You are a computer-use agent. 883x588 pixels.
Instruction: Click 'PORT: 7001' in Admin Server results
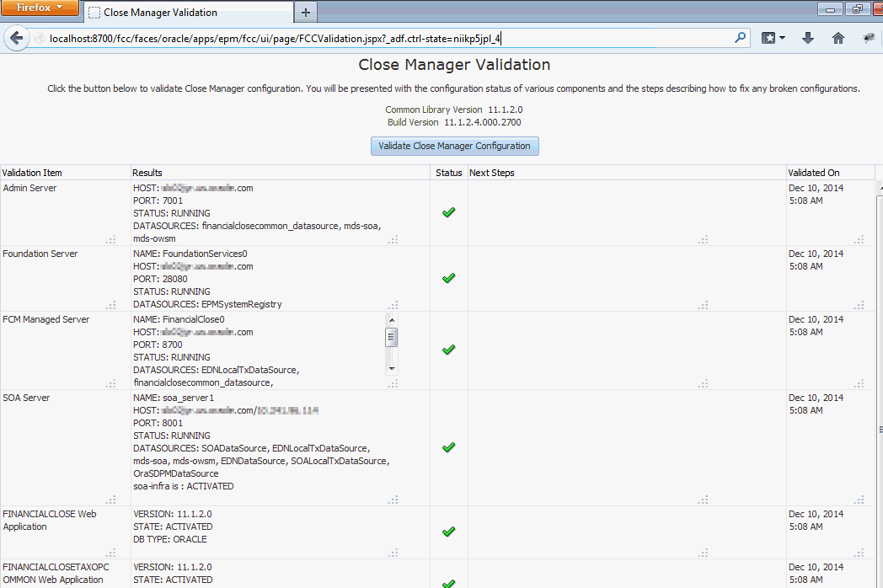158,200
